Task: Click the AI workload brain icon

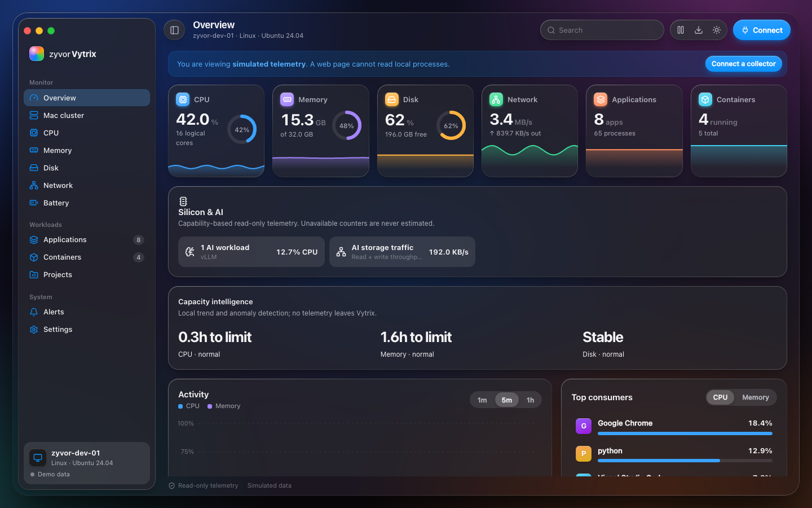Action: [x=190, y=252]
